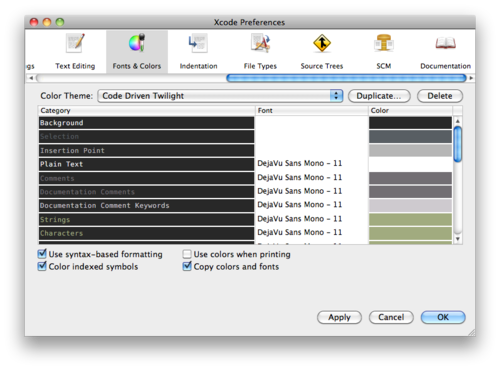Select the Selection category row

[146, 136]
